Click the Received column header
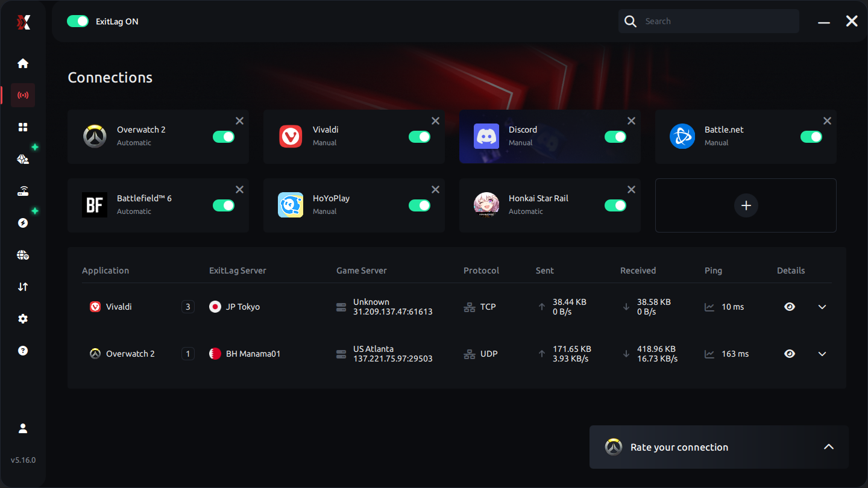Viewport: 868px width, 488px height. pos(638,271)
